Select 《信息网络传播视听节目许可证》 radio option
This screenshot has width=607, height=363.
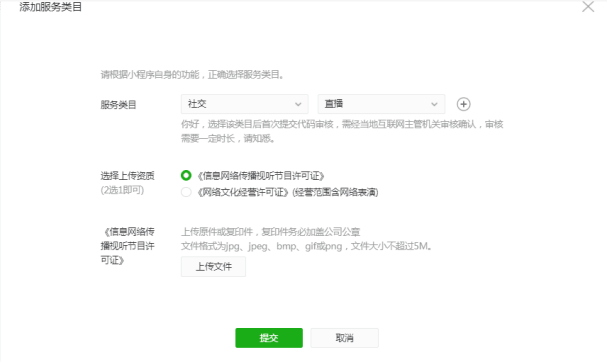point(186,175)
